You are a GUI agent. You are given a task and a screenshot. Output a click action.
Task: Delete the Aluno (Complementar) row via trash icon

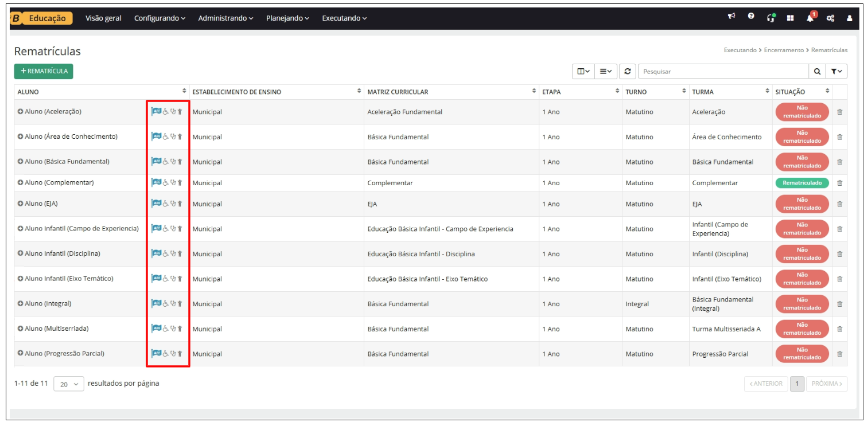point(840,183)
